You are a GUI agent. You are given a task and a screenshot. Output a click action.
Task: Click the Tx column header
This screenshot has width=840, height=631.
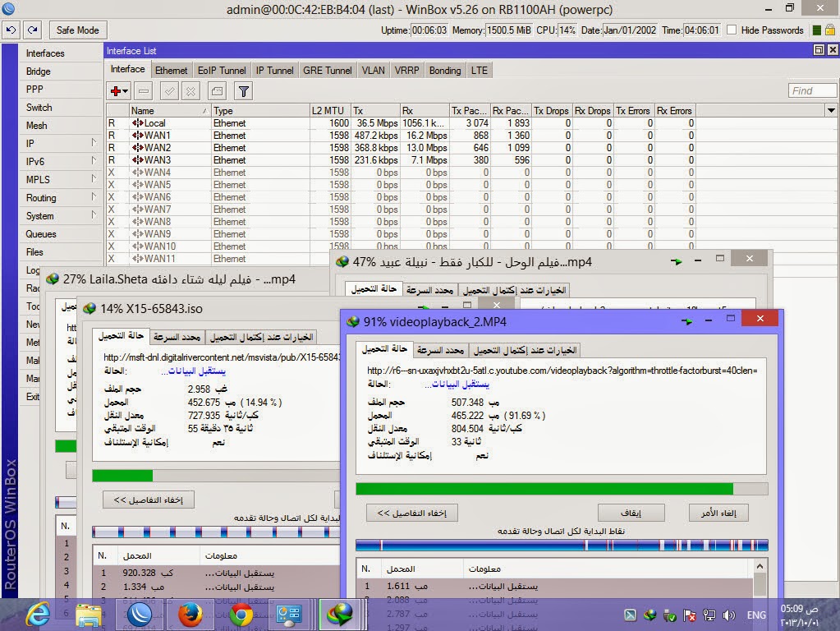click(x=375, y=110)
